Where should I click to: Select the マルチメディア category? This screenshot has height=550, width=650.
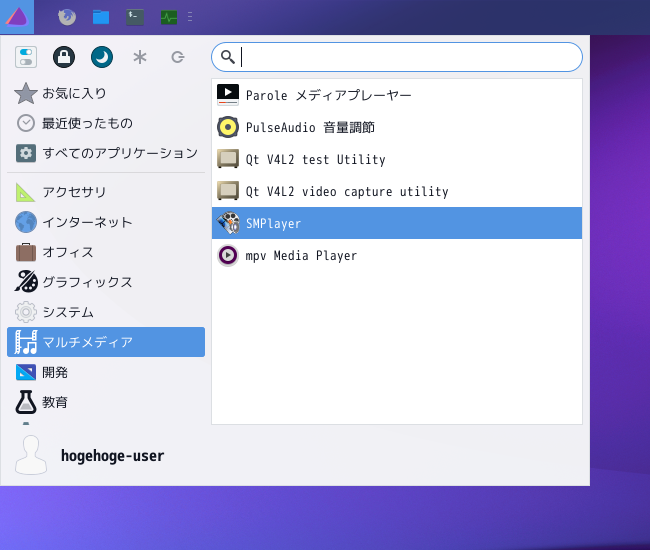[x=106, y=342]
